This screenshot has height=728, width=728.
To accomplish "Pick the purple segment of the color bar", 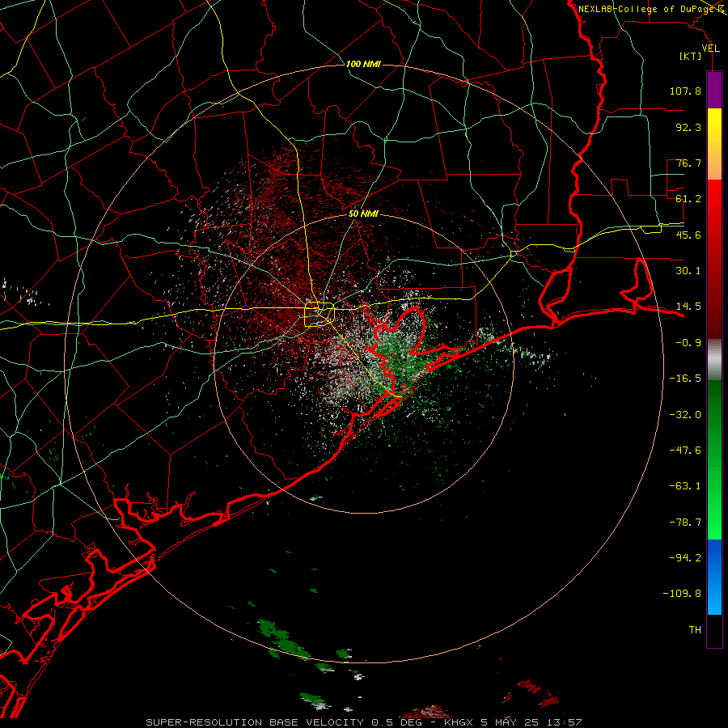I will 714,90.
